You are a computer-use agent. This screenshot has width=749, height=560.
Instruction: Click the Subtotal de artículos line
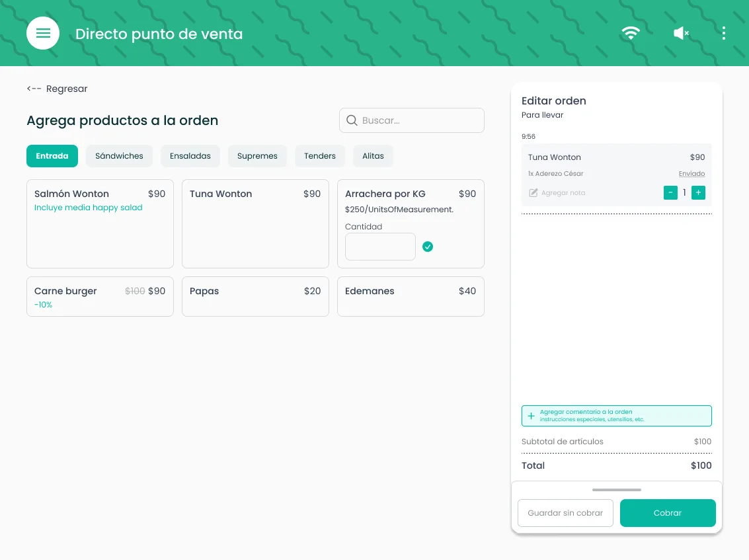pos(616,442)
